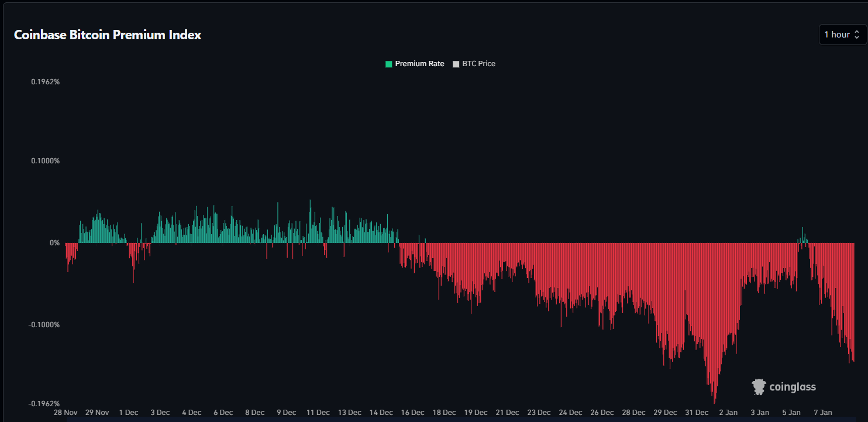Click the 18 Dec date label

pos(445,413)
